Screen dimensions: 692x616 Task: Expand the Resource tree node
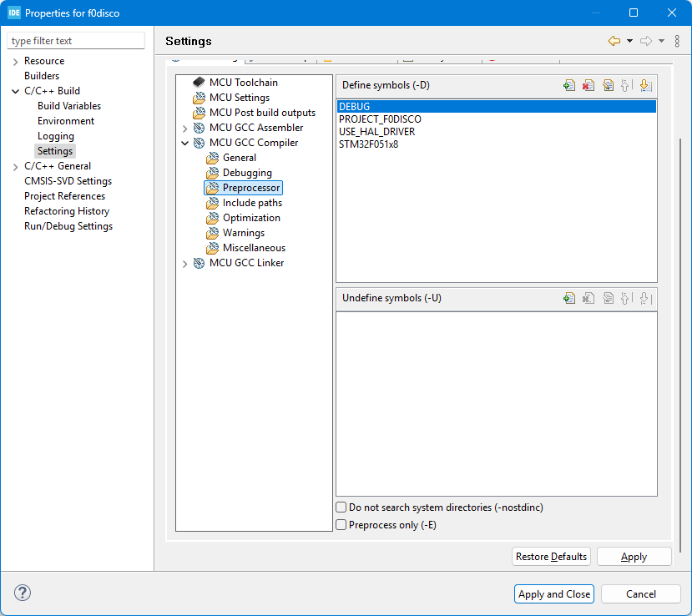[x=16, y=61]
